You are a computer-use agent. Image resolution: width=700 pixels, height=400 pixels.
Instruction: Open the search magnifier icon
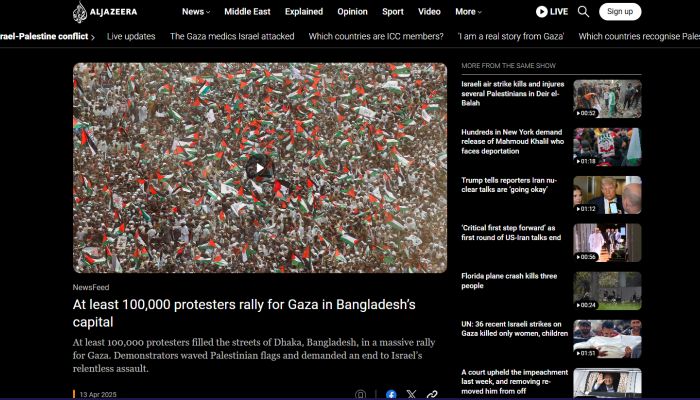(583, 12)
